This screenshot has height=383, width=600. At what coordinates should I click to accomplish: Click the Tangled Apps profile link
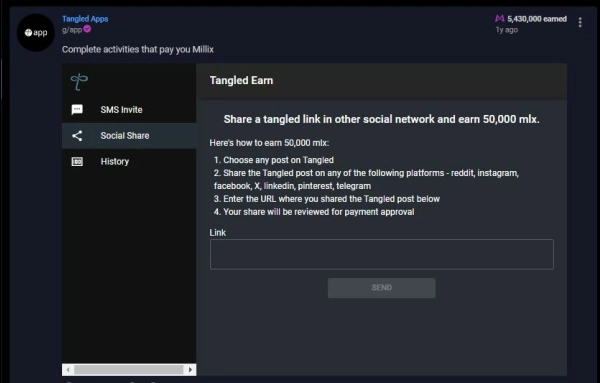(85, 19)
